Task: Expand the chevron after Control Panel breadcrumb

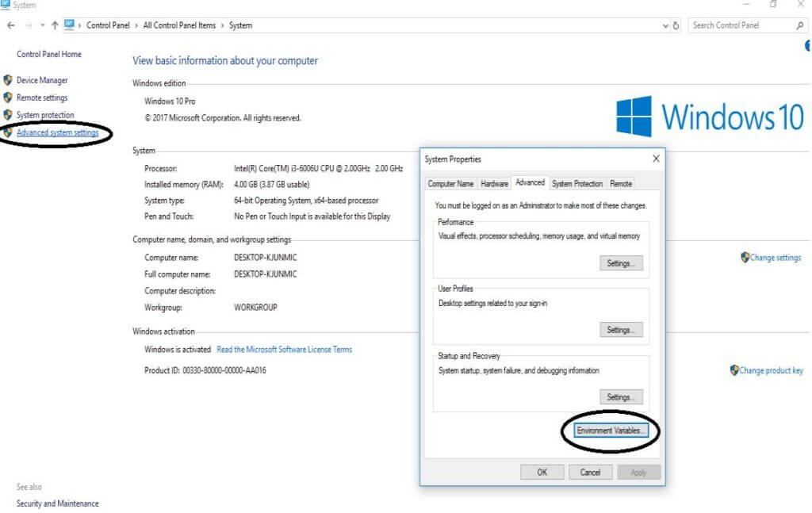Action: (x=136, y=25)
